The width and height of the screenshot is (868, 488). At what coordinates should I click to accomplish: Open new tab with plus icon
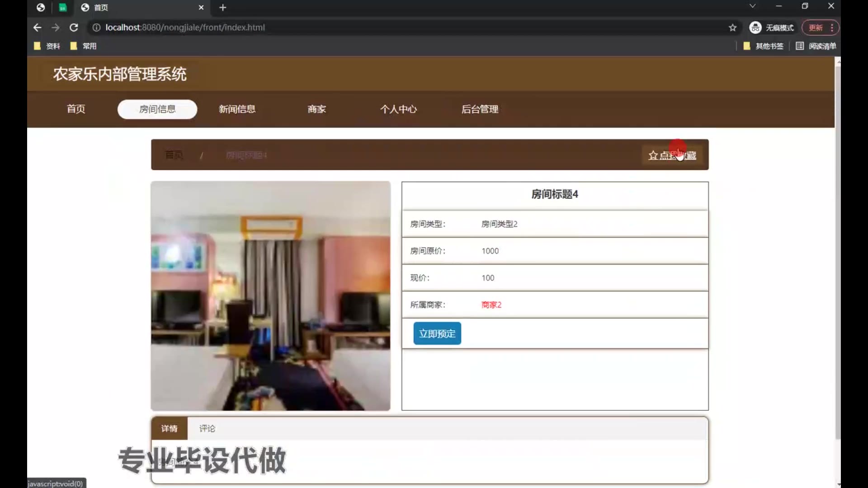(x=222, y=8)
